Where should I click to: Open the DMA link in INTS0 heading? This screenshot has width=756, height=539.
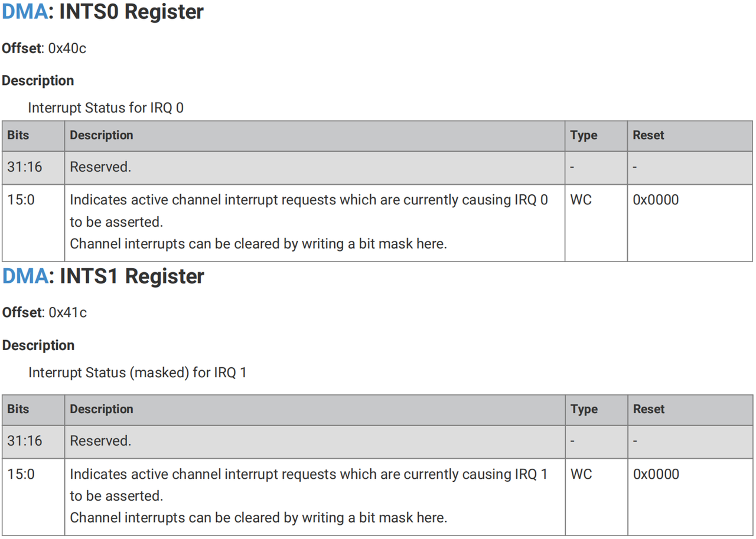coord(24,12)
